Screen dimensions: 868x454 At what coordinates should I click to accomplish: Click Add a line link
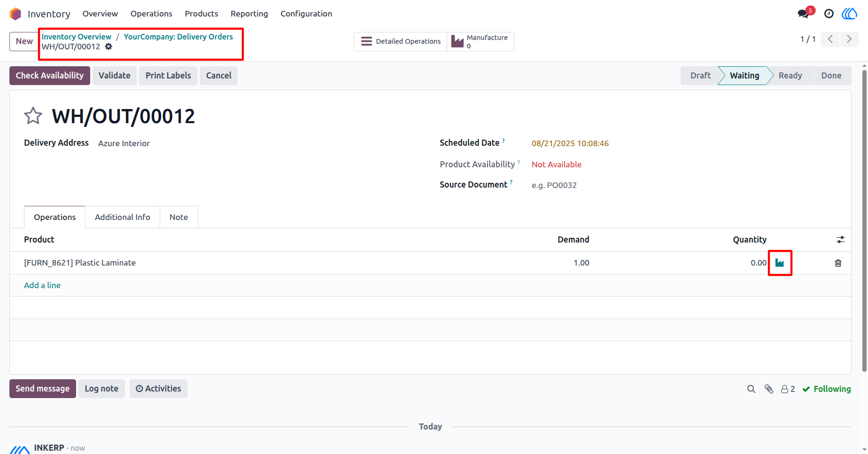[42, 285]
